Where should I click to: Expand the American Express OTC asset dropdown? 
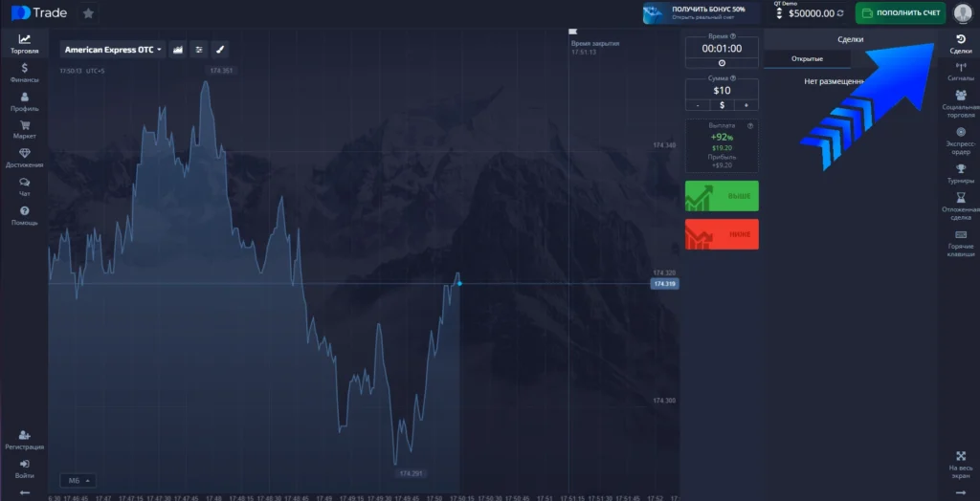click(113, 50)
